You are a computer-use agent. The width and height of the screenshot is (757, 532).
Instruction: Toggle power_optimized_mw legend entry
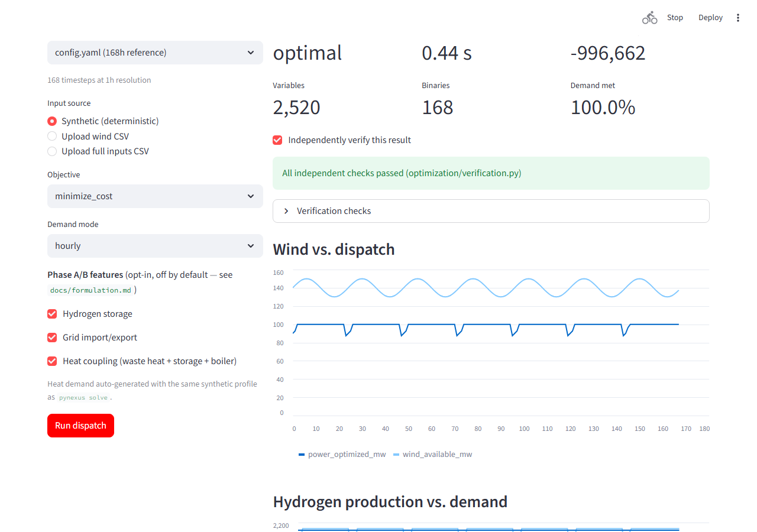point(342,455)
